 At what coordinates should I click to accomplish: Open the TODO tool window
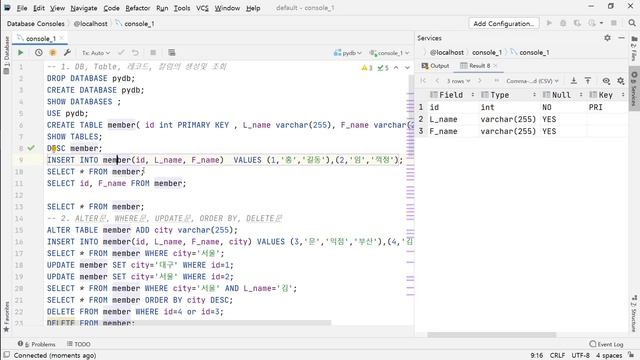click(79, 344)
